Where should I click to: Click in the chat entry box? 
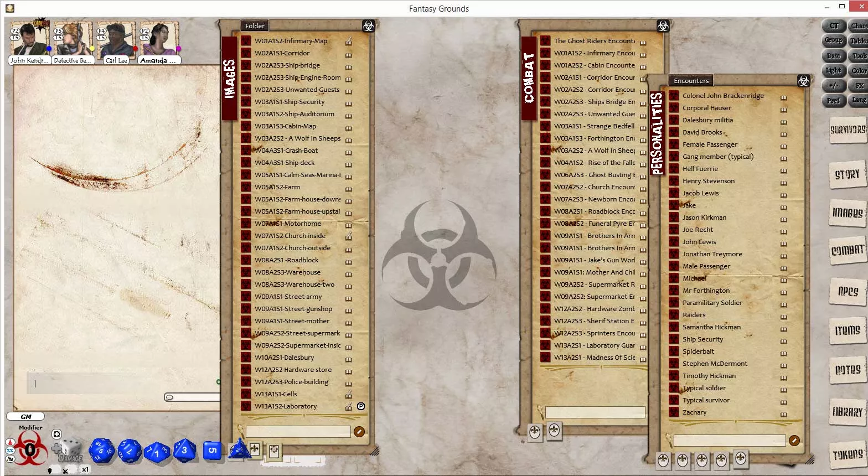(122, 383)
